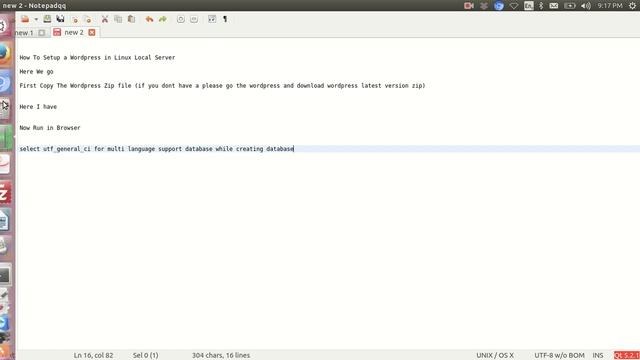Undo the last edit
The width and height of the screenshot is (640, 360).
[149, 19]
